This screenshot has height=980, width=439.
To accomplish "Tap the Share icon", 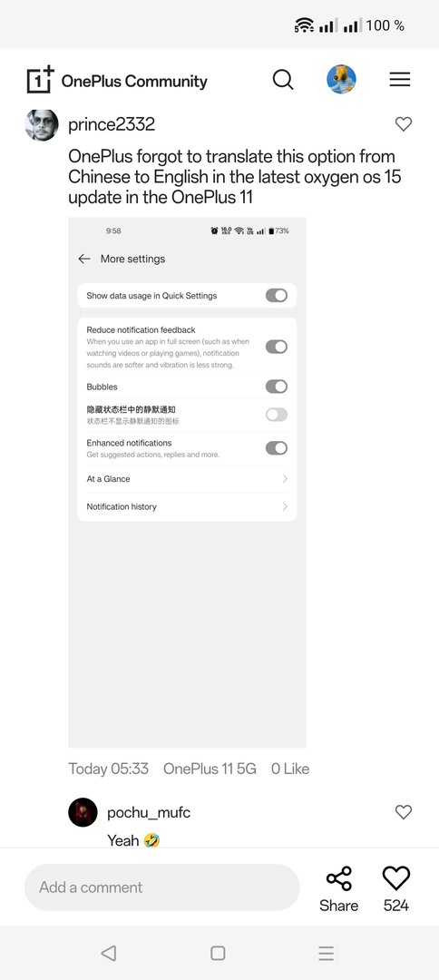I will click(339, 878).
